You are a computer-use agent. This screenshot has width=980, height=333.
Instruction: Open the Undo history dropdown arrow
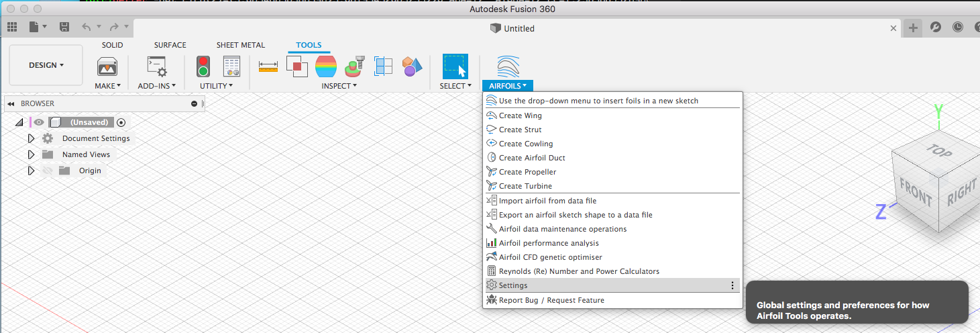pyautogui.click(x=98, y=27)
